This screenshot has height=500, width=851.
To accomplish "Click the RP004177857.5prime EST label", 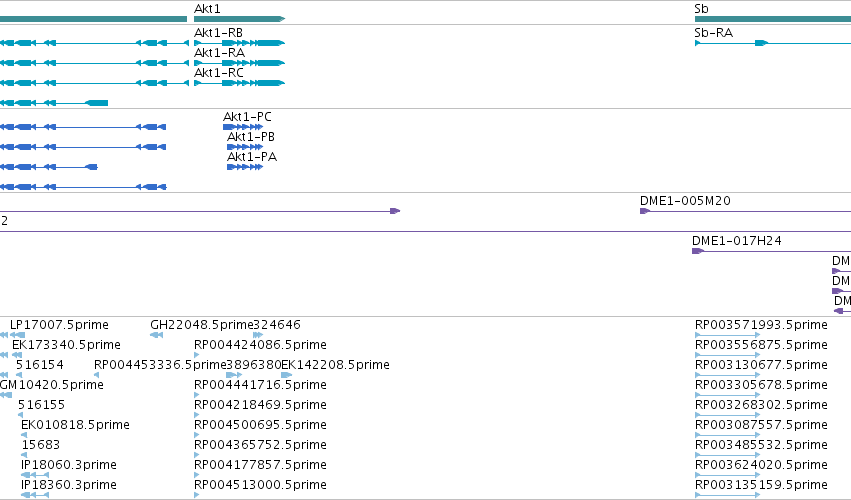I will tap(261, 465).
